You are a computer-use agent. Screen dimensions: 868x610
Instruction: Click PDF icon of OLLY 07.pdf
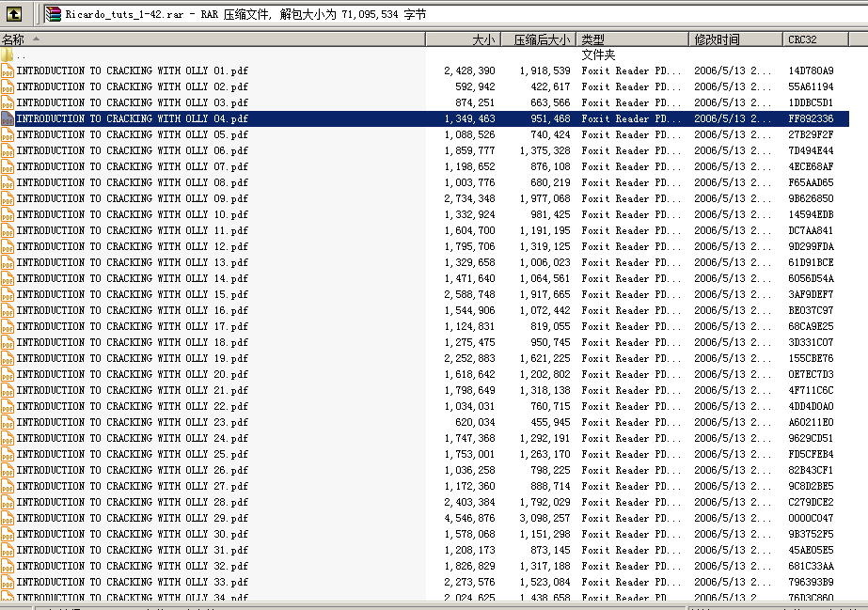(8, 166)
